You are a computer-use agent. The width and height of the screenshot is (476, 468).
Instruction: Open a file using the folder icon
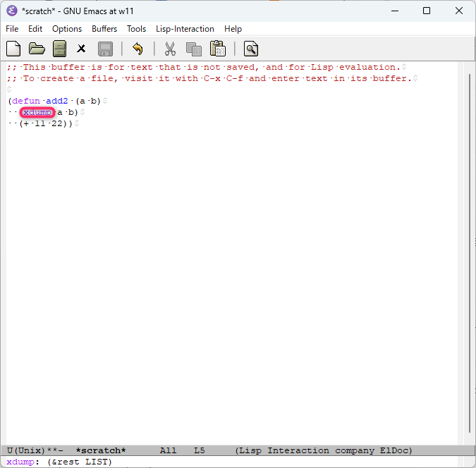click(37, 49)
